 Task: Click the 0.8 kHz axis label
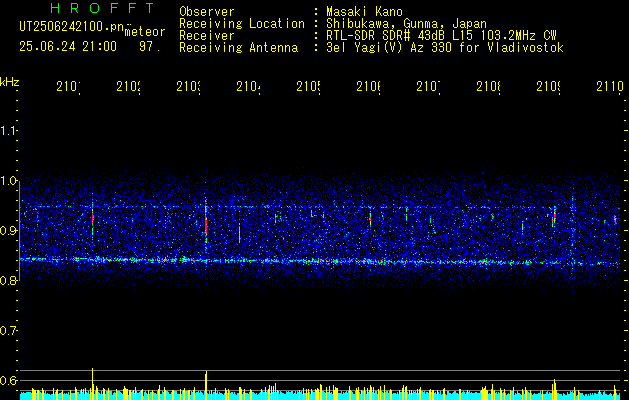click(x=8, y=281)
